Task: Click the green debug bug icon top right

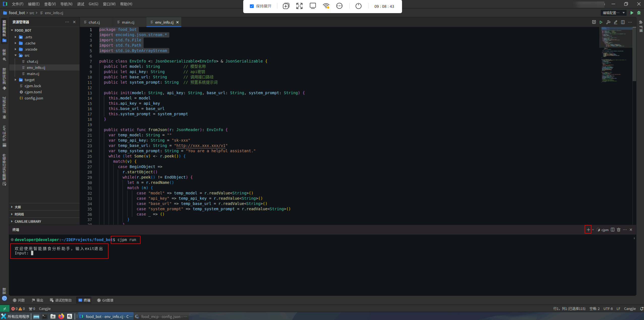Action: click(x=639, y=13)
